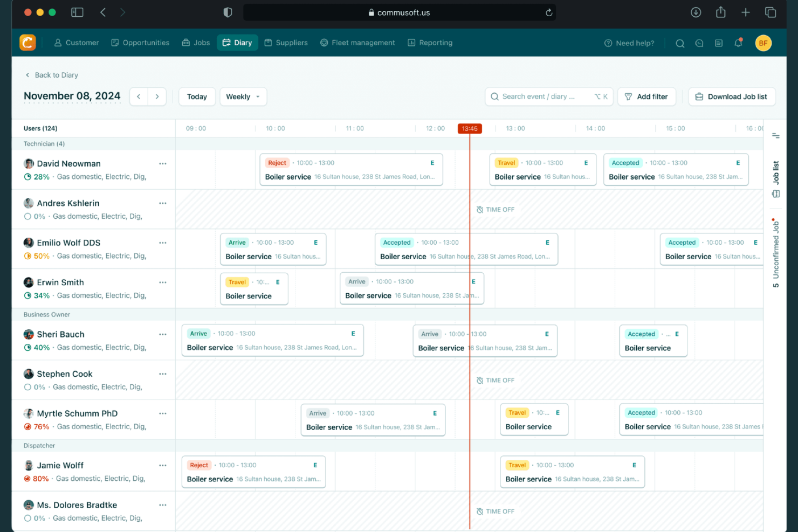798x532 pixels.
Task: Open options menu for Andres Kshlerin
Action: click(163, 203)
